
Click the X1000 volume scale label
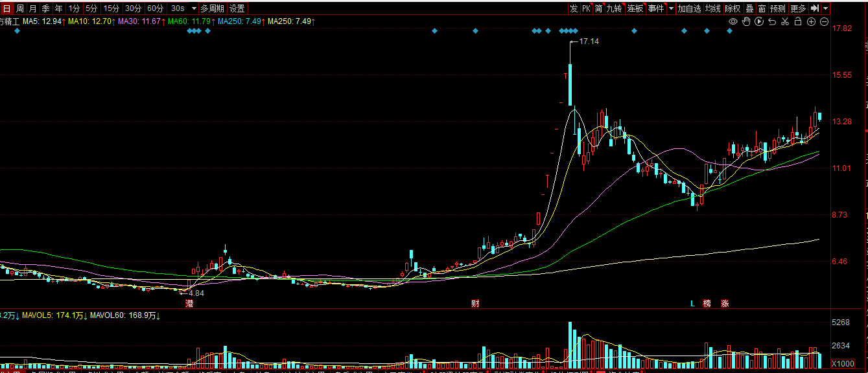pos(843,363)
